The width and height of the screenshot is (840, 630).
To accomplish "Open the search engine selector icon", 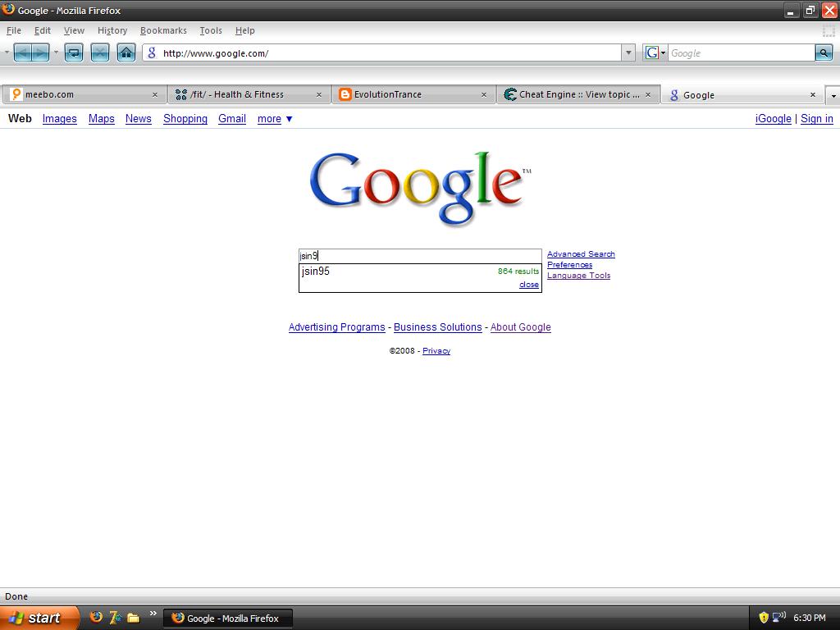I will [655, 52].
